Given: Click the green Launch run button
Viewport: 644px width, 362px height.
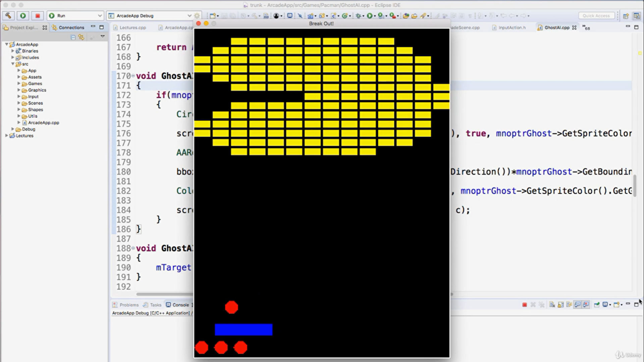Looking at the screenshot, I should click(x=23, y=15).
